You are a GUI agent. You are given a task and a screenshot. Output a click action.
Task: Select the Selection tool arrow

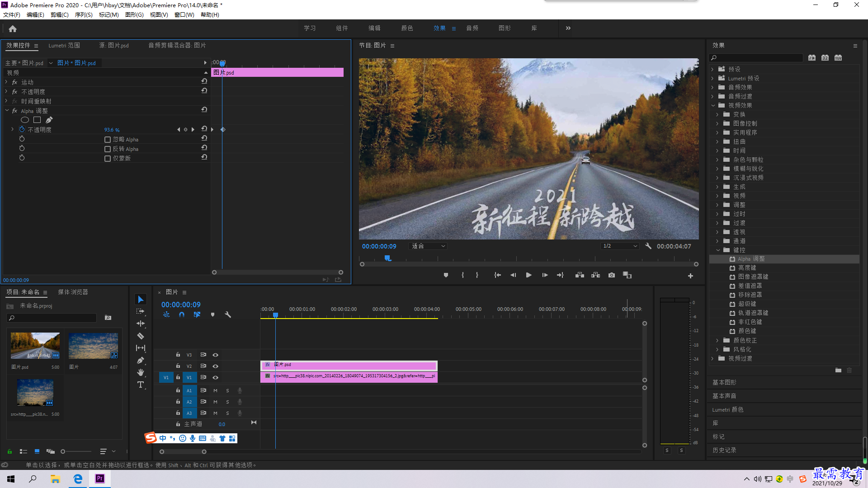[x=141, y=300]
